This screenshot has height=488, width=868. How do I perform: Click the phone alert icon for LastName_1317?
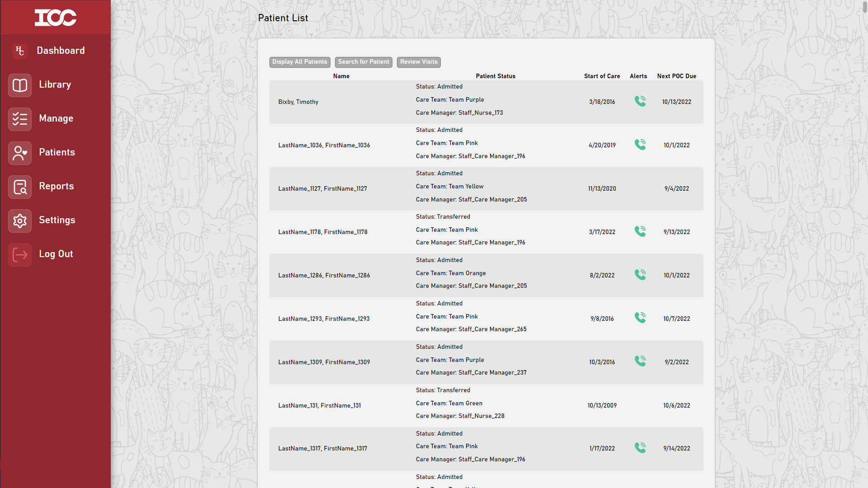pos(640,447)
